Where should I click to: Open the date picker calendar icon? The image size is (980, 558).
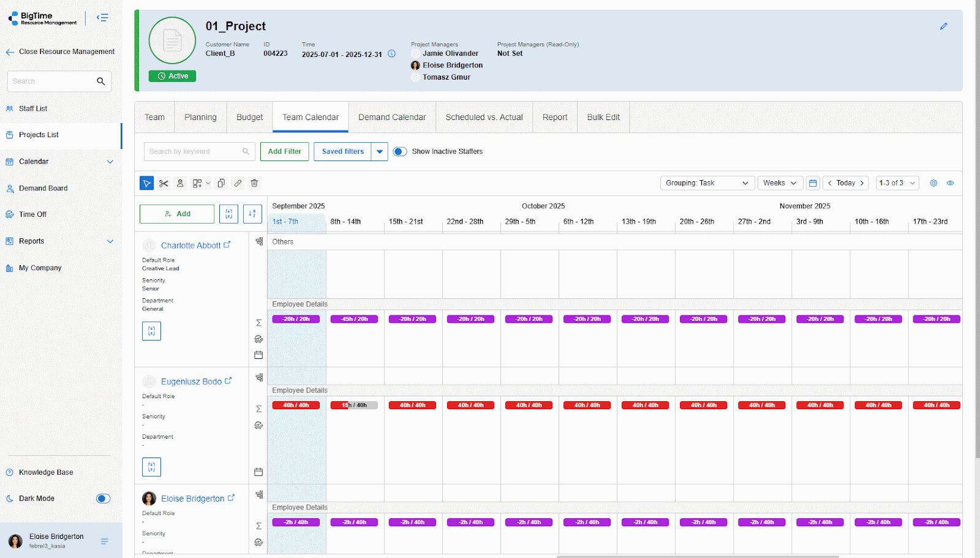coord(813,183)
